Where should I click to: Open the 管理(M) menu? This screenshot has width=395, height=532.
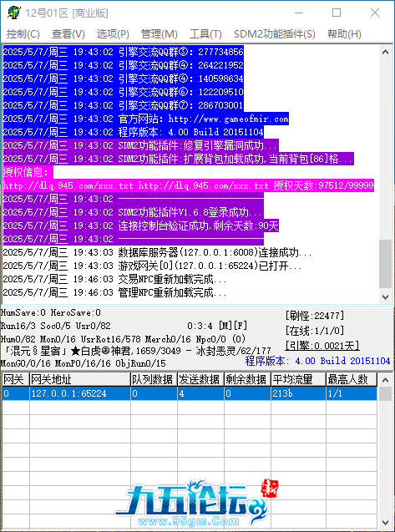click(160, 34)
